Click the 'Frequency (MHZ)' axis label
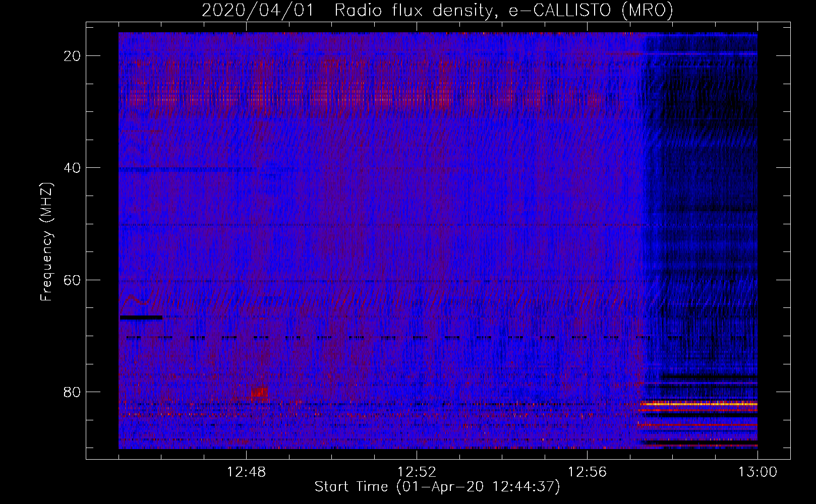The height and width of the screenshot is (504, 816). [x=46, y=242]
